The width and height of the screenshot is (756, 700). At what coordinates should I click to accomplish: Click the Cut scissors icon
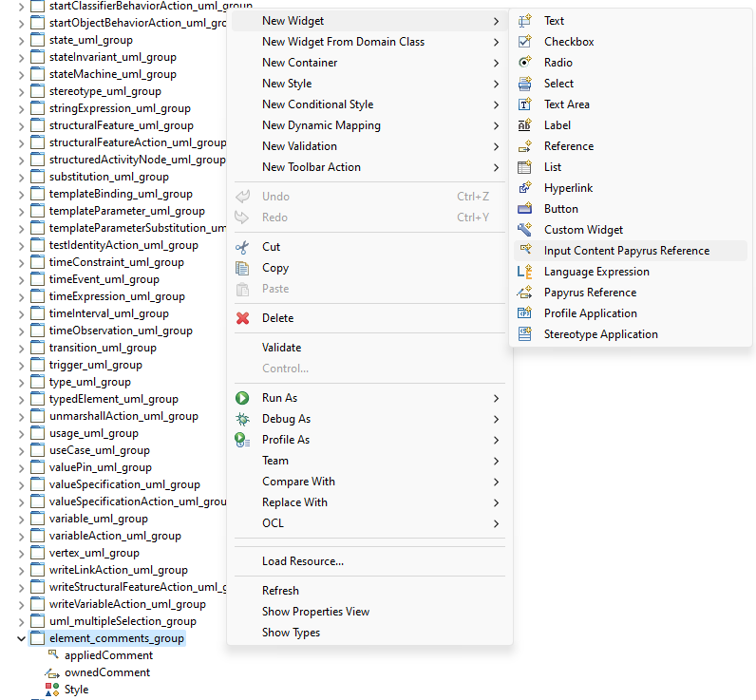click(242, 247)
